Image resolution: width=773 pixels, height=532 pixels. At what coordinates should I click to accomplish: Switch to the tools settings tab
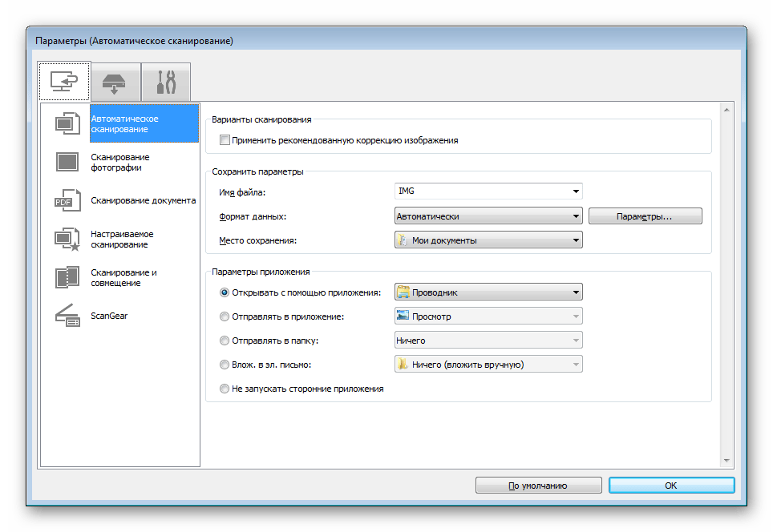coord(166,81)
